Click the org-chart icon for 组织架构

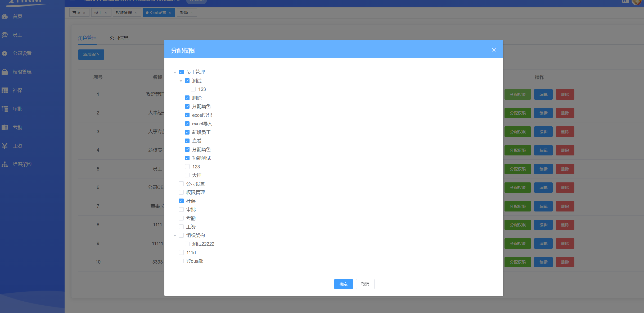coord(5,164)
